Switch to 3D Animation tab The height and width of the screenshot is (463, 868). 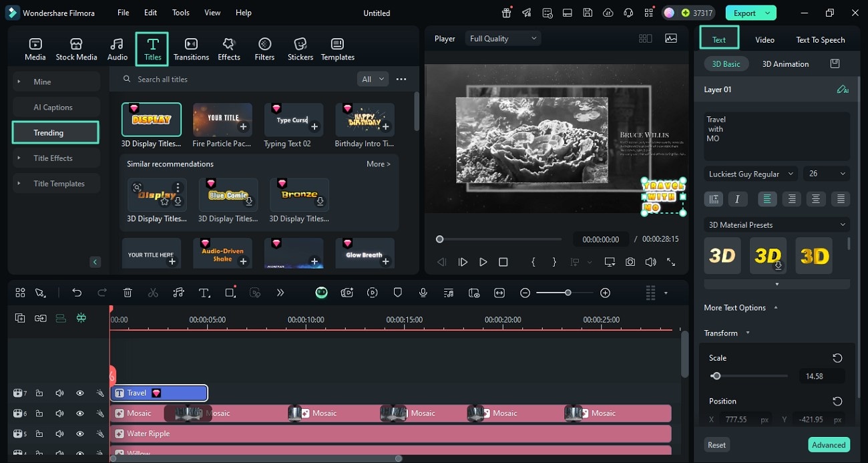[x=785, y=64]
